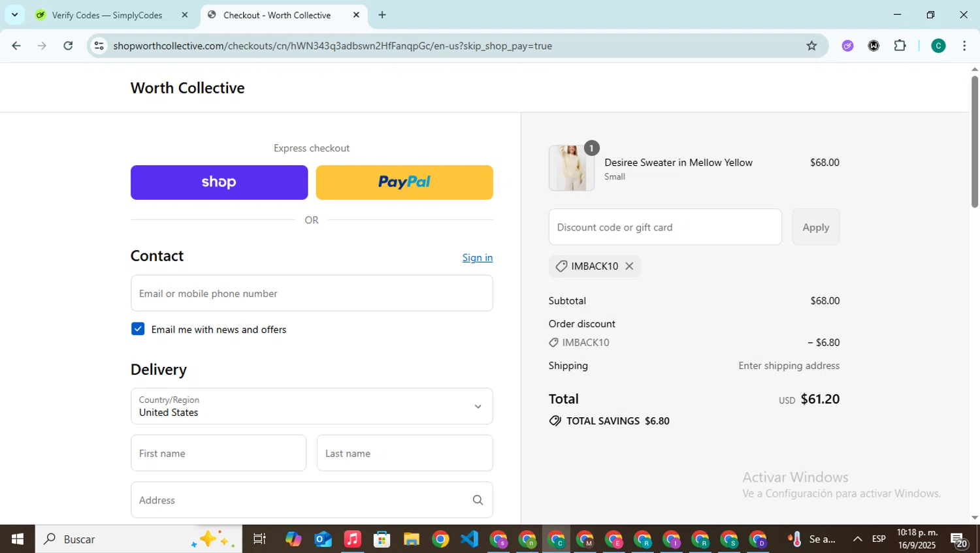Viewport: 980px width, 553px height.
Task: Click the Enter shipping address text
Action: 789,366
